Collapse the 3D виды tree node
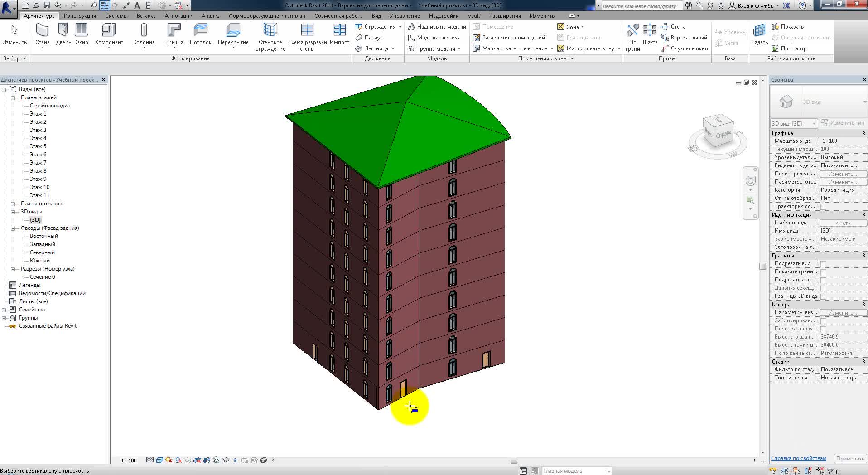 coord(13,212)
